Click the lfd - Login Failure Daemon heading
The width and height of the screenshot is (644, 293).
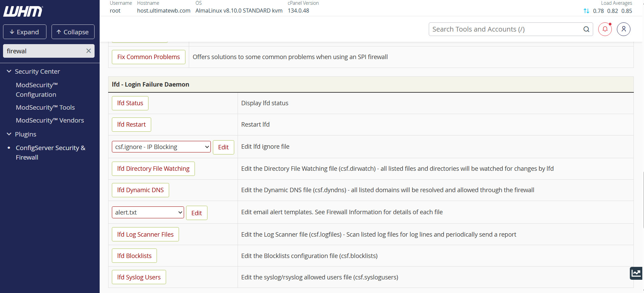pos(150,84)
